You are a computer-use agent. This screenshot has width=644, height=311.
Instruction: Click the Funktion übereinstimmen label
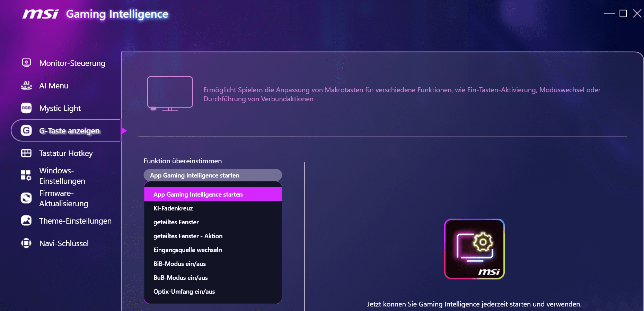pos(183,161)
